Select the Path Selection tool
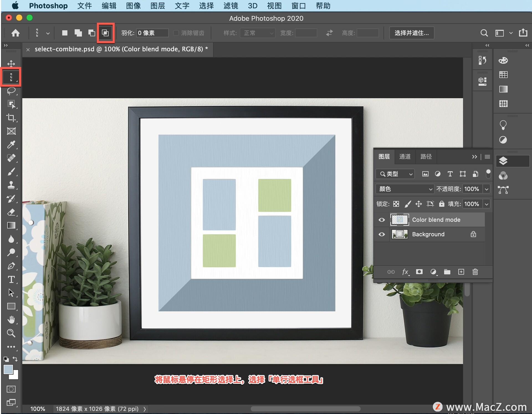Screen dimensions: 532x414 pos(11,293)
